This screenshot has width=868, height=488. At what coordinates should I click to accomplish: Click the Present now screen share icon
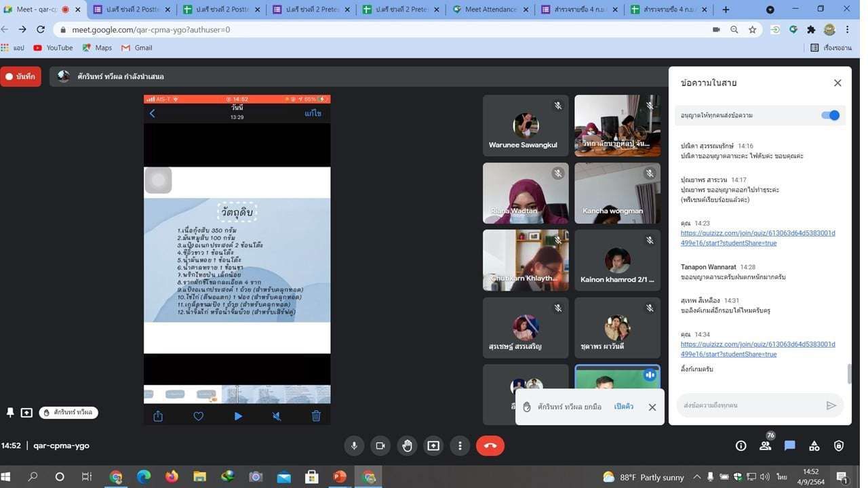tap(433, 445)
